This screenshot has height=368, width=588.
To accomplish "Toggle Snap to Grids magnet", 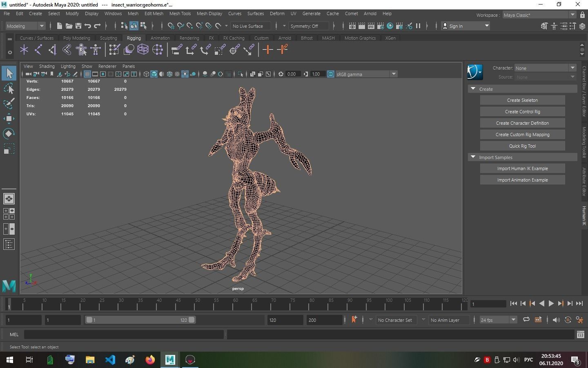I will [x=171, y=26].
